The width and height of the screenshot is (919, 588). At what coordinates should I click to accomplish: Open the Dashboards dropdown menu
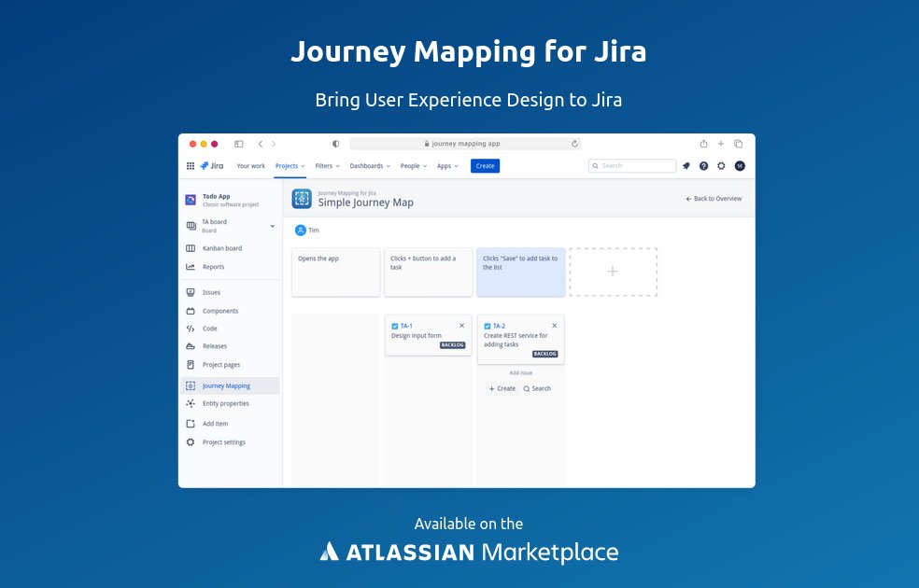pyautogui.click(x=370, y=166)
